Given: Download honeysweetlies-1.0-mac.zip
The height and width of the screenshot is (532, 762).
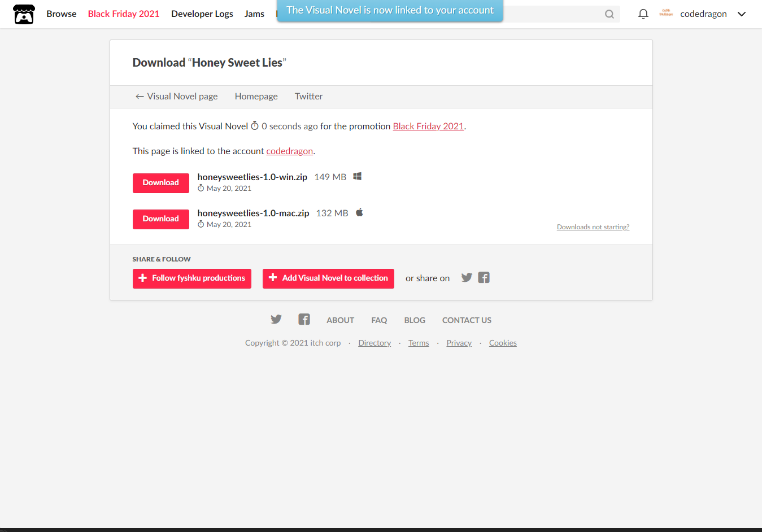Looking at the screenshot, I should [x=161, y=219].
